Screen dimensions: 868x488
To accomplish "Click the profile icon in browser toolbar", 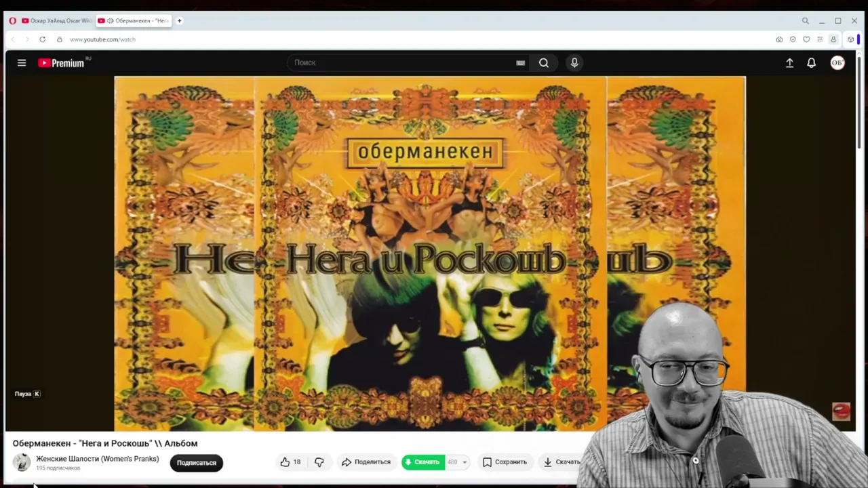I will [x=833, y=39].
